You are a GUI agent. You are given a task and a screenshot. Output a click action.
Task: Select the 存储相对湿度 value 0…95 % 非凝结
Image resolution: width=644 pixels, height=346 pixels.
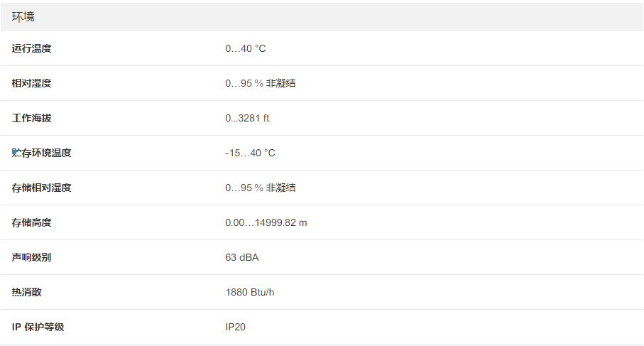pyautogui.click(x=261, y=188)
